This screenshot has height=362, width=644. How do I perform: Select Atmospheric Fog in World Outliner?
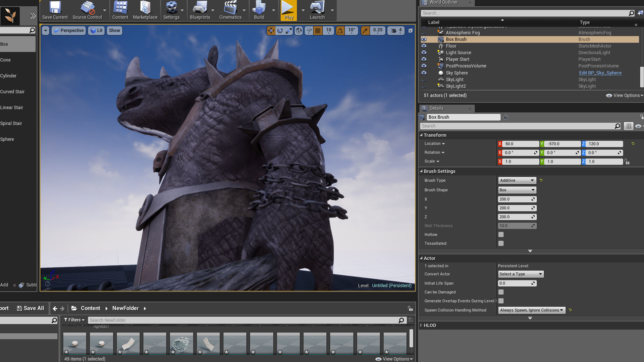click(x=463, y=33)
